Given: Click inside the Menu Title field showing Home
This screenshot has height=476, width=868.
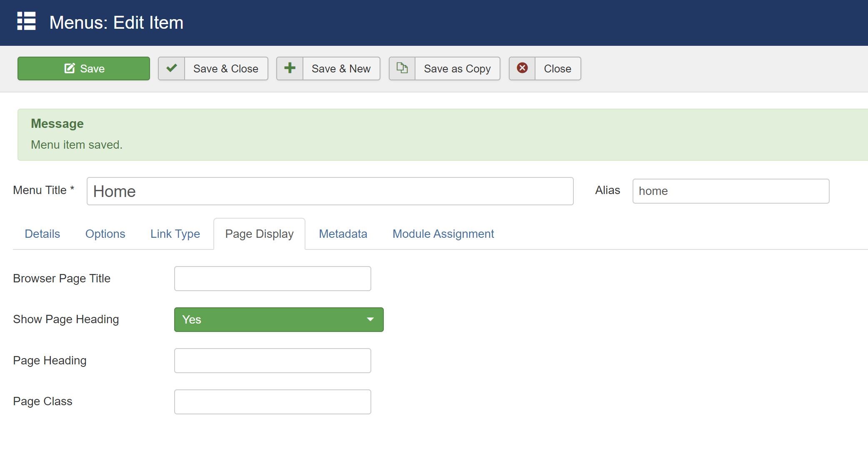Looking at the screenshot, I should (330, 191).
